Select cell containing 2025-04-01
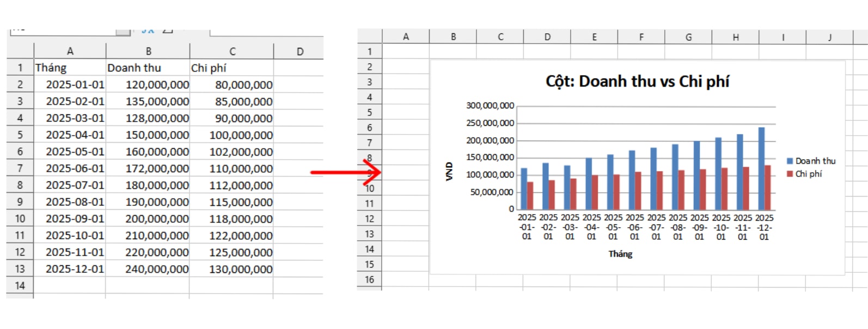This screenshot has width=868, height=329. coord(70,135)
